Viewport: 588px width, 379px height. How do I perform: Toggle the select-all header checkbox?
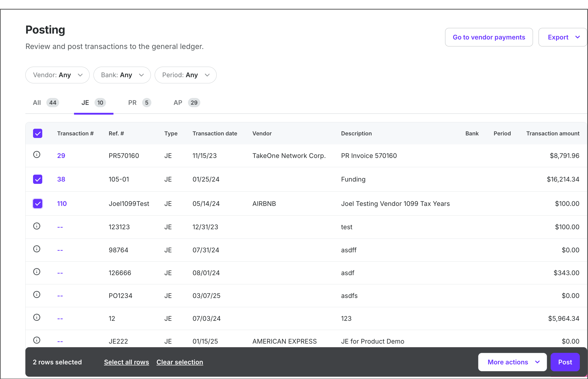click(x=38, y=133)
